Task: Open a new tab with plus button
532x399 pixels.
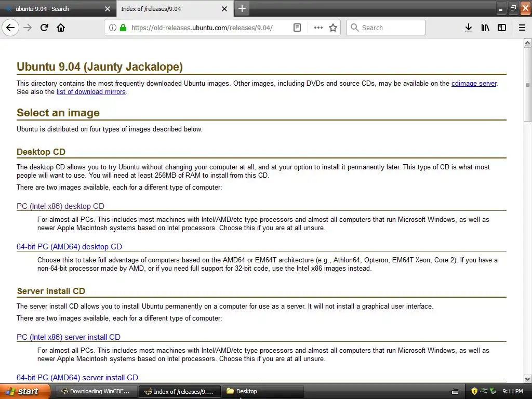Action: coord(242,8)
